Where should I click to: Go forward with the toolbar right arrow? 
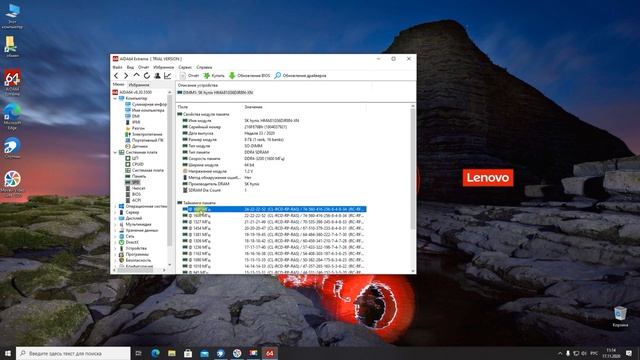click(126, 76)
